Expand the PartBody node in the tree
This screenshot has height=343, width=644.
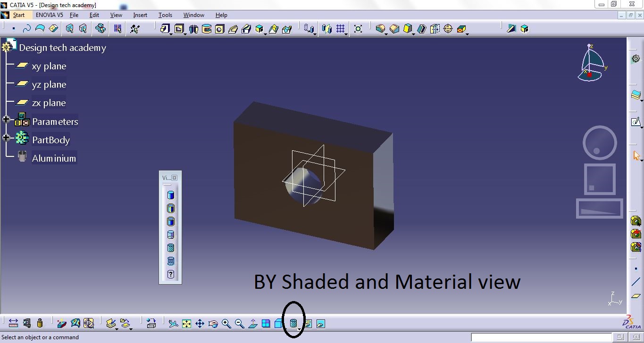(x=6, y=137)
